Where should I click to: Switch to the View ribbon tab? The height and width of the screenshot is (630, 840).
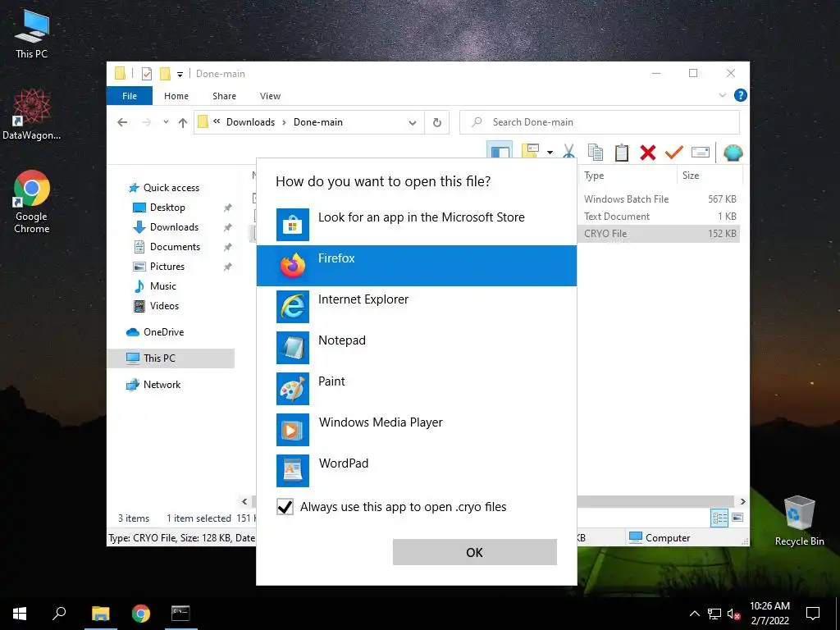pos(270,96)
